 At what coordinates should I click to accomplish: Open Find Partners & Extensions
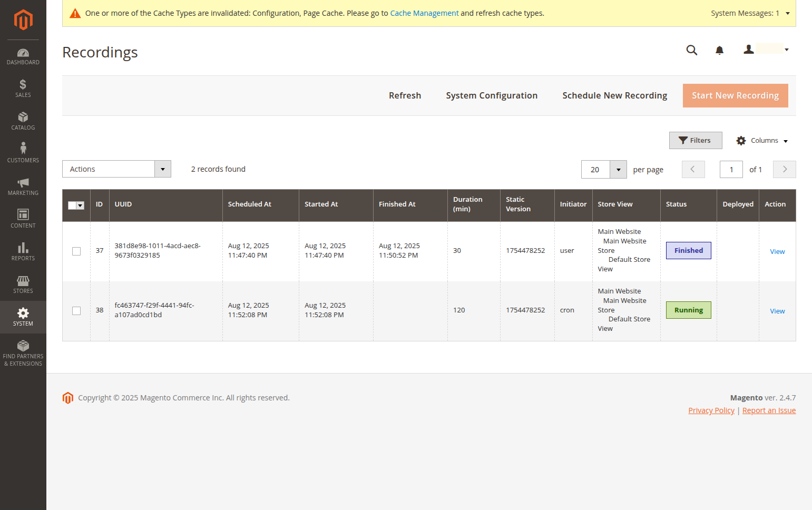point(23,353)
